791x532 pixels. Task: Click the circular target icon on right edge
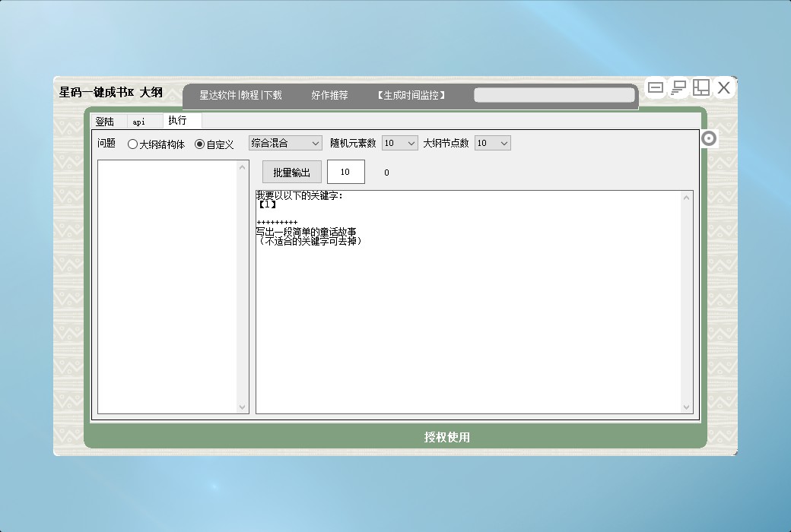click(708, 138)
